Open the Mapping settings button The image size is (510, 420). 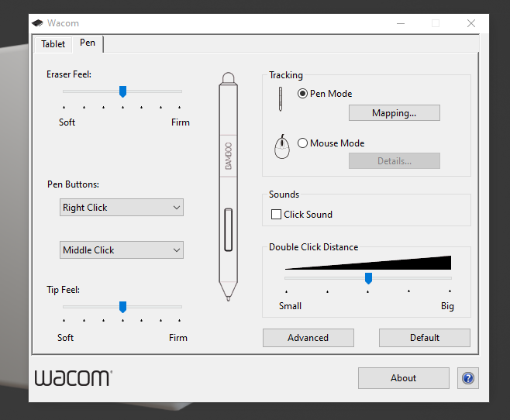[x=395, y=113]
